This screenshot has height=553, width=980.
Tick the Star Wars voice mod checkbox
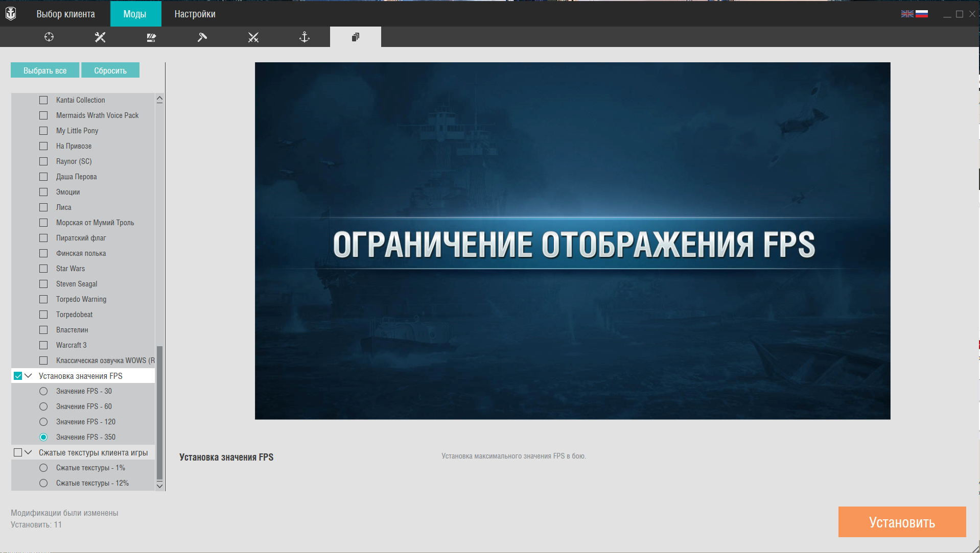43,269
